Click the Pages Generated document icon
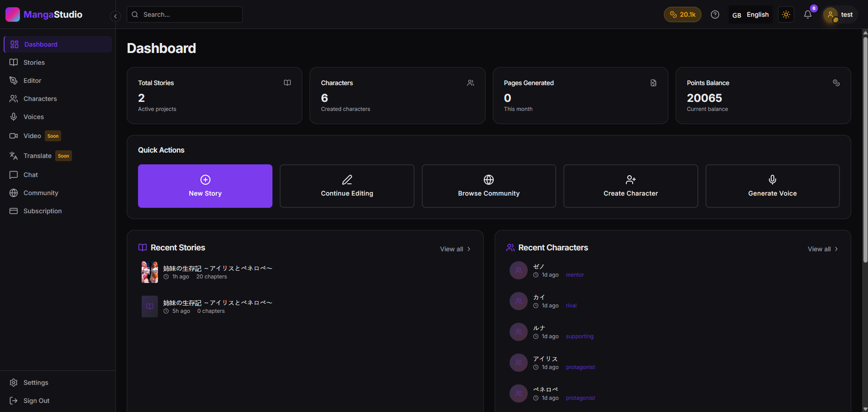The height and width of the screenshot is (412, 868). [653, 83]
